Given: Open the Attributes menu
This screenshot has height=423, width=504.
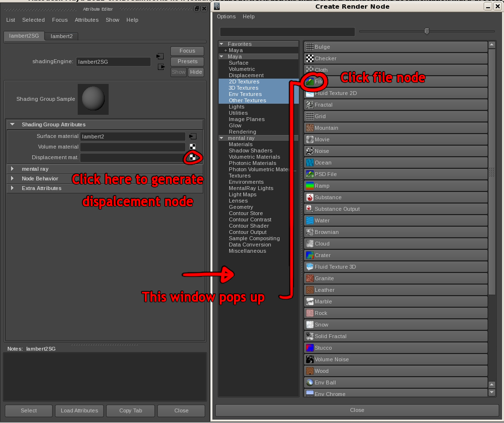Looking at the screenshot, I should click(x=86, y=20).
